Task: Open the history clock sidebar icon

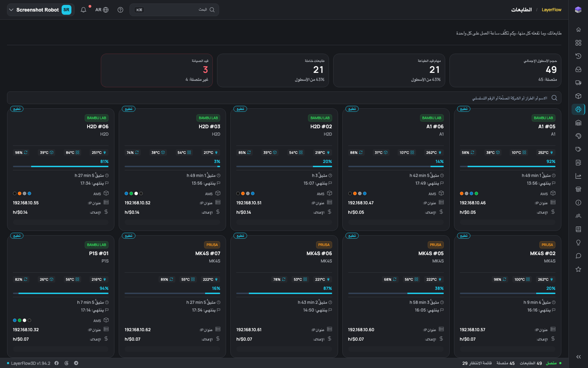Action: [578, 56]
